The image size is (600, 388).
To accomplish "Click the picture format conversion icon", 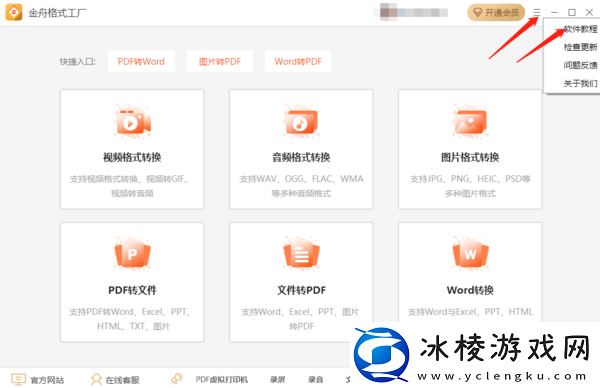I will [470, 121].
